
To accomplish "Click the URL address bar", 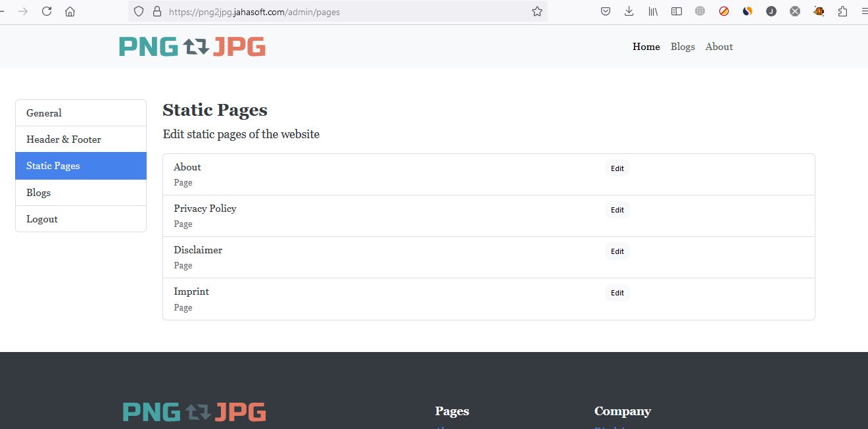I will [x=342, y=11].
